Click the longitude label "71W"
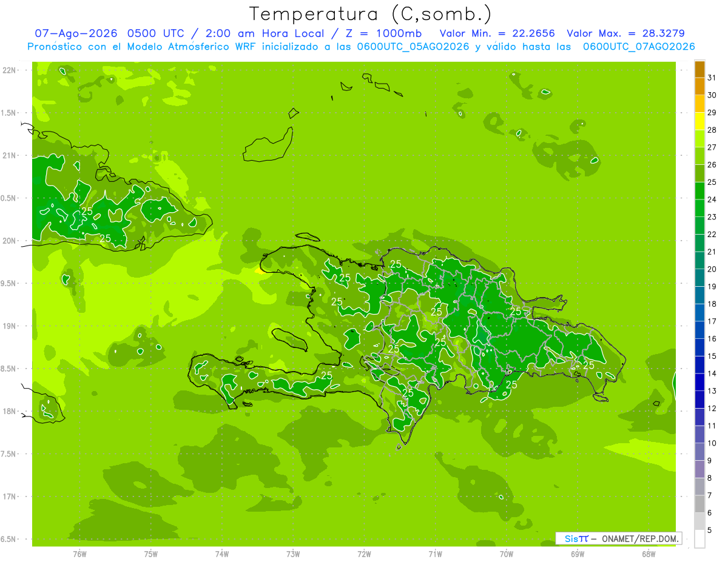The width and height of the screenshot is (728, 562). click(x=435, y=554)
